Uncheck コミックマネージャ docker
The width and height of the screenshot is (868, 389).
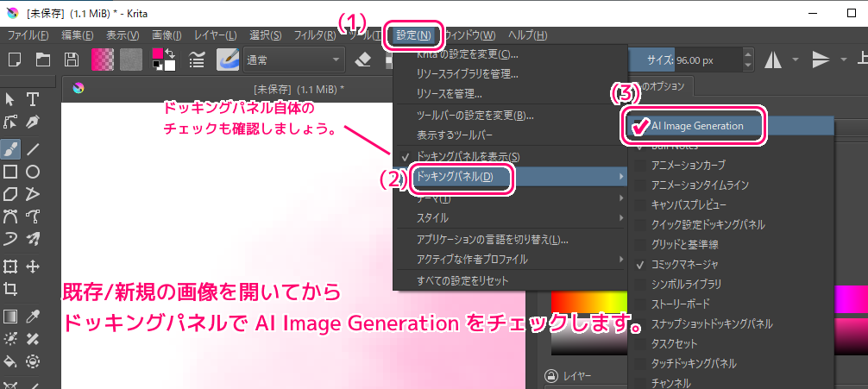(731, 264)
